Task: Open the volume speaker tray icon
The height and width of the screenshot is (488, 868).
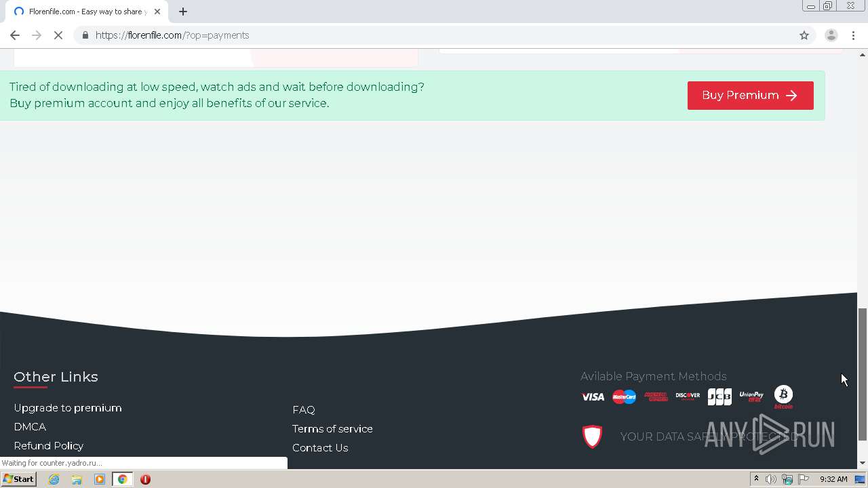Action: point(771,479)
